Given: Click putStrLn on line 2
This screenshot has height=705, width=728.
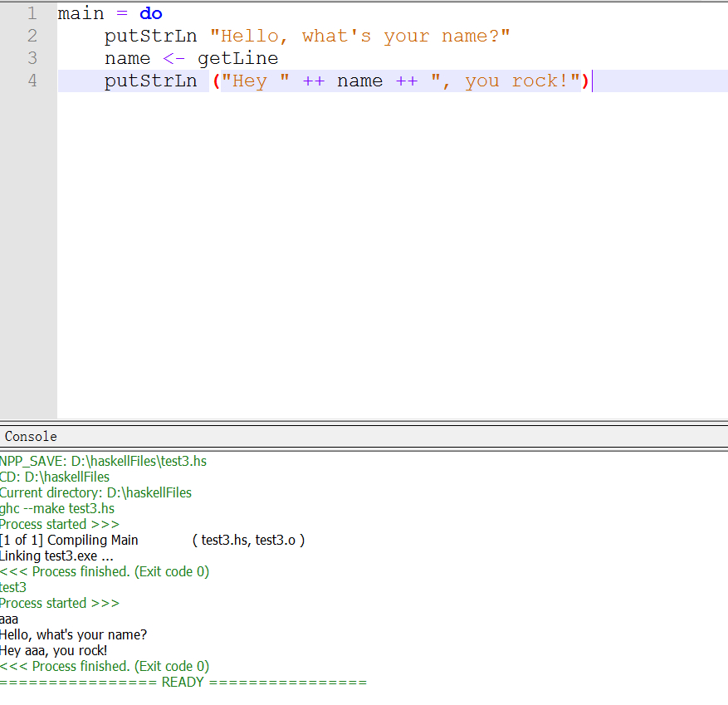Looking at the screenshot, I should point(150,36).
